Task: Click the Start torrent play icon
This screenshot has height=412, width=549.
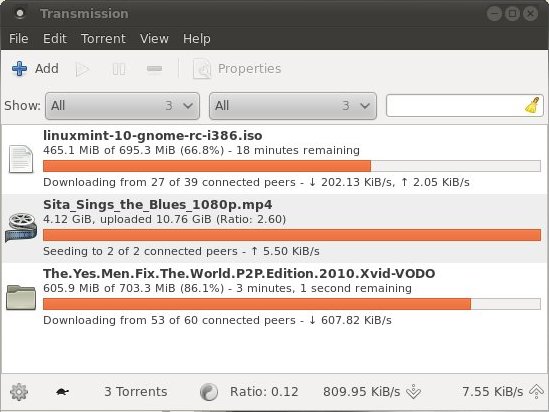Action: pyautogui.click(x=82, y=69)
